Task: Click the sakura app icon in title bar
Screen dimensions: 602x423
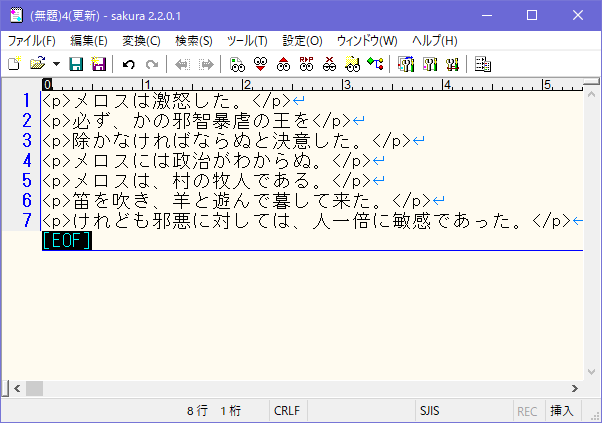Action: [x=17, y=16]
